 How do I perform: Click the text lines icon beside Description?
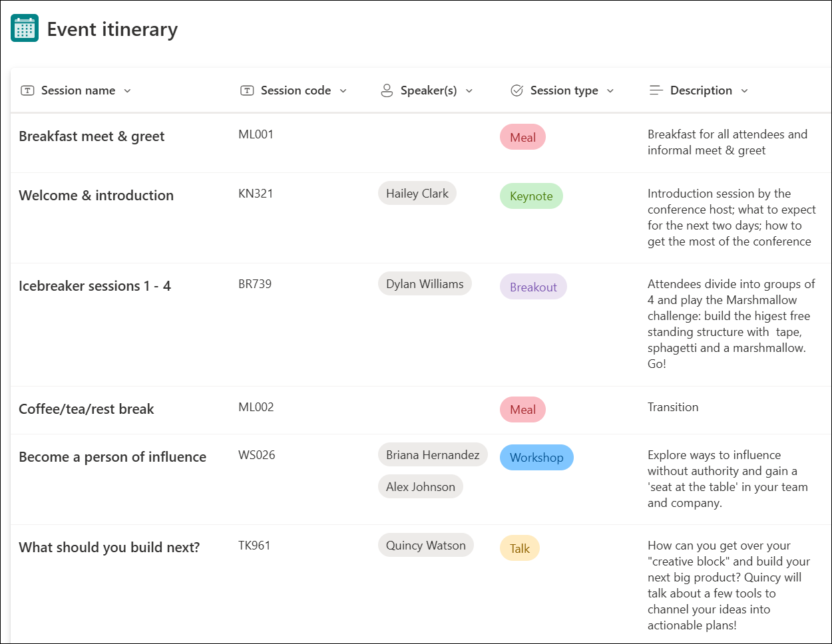(x=655, y=90)
